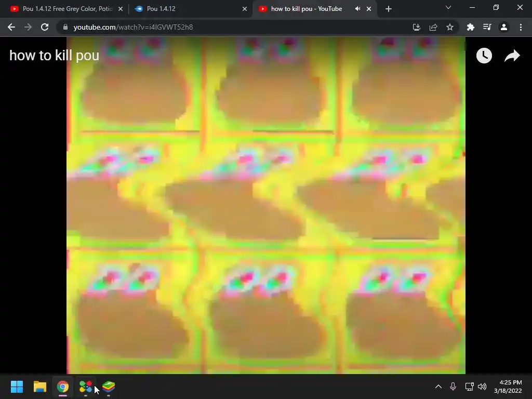The height and width of the screenshot is (399, 532).
Task: Restore down the Chrome window
Action: [496, 7]
